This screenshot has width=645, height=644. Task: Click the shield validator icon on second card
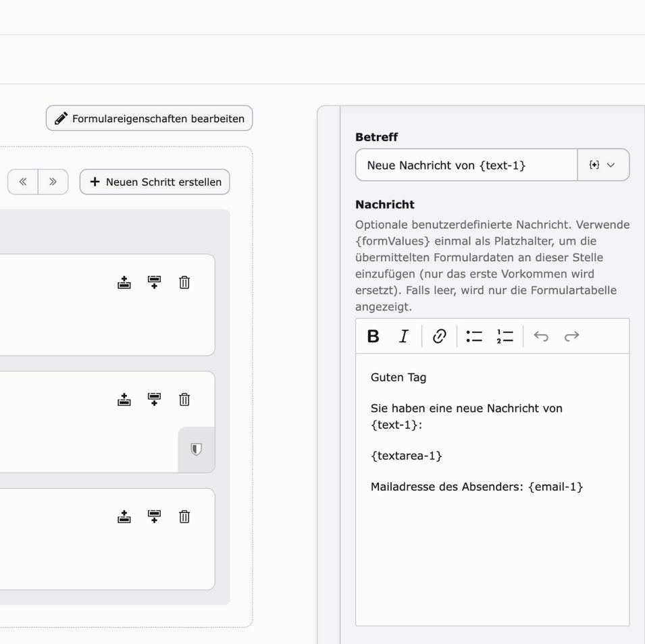(197, 449)
